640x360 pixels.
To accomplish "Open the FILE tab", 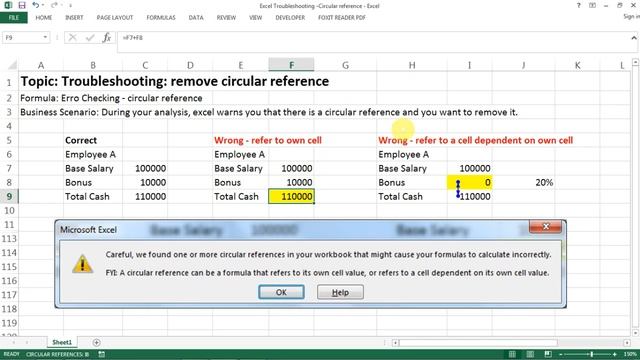I will [14, 18].
